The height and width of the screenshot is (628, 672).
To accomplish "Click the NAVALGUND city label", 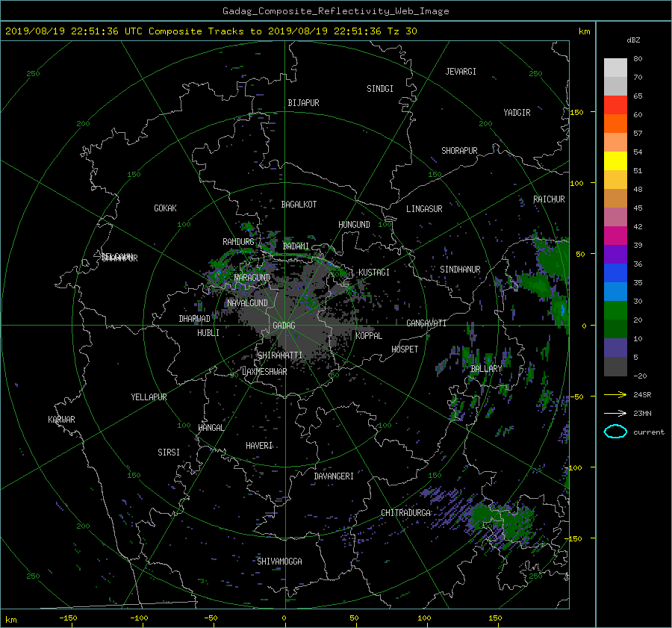I will 247,303.
